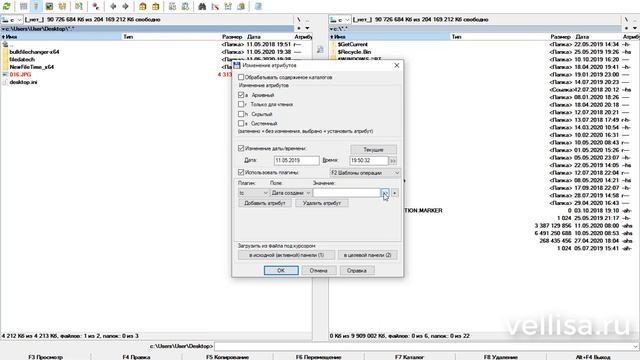Enable thumbnail view from the toolbar

(49, 6)
